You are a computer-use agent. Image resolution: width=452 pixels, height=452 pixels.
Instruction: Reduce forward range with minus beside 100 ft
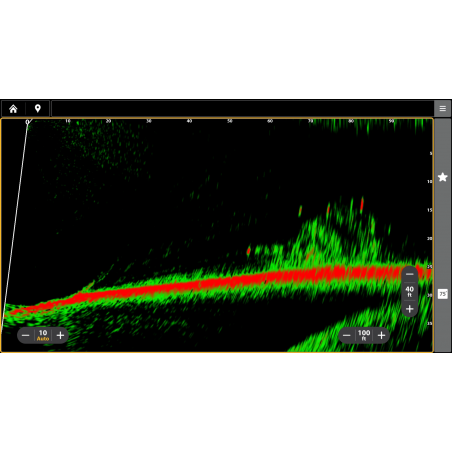tap(347, 335)
